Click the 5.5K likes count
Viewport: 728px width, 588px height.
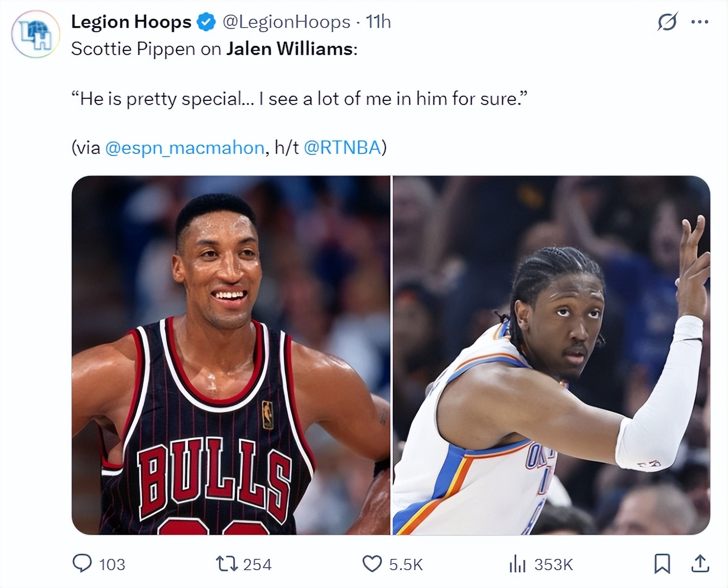click(406, 565)
